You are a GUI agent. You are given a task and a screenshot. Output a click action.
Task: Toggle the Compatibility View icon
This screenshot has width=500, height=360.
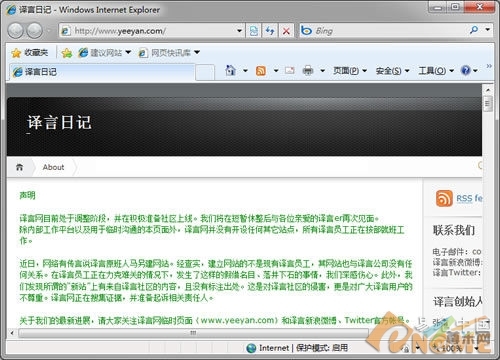coord(254,31)
